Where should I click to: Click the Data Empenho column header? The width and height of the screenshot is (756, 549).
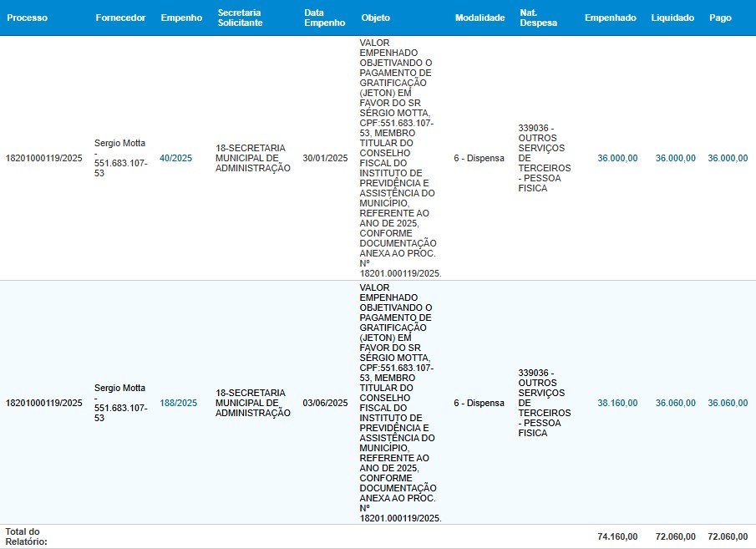pyautogui.click(x=325, y=18)
